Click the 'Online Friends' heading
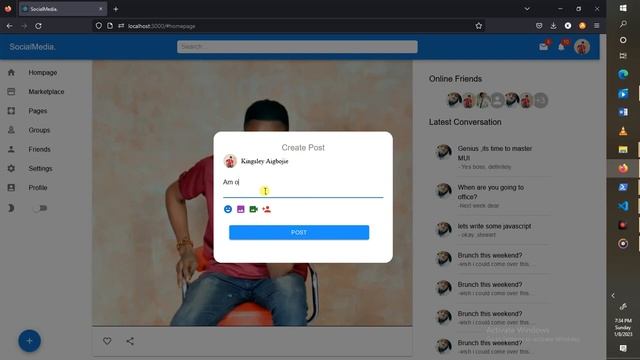Image resolution: width=640 pixels, height=360 pixels. (455, 79)
